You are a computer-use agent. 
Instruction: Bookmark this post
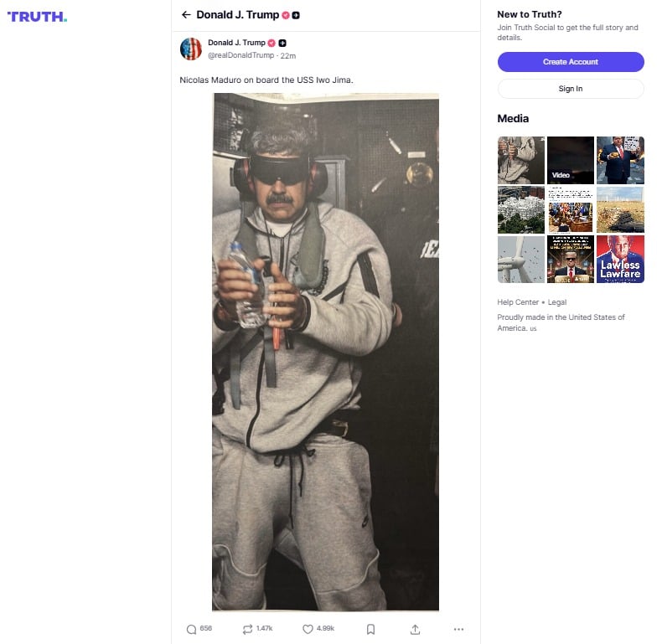coord(370,629)
